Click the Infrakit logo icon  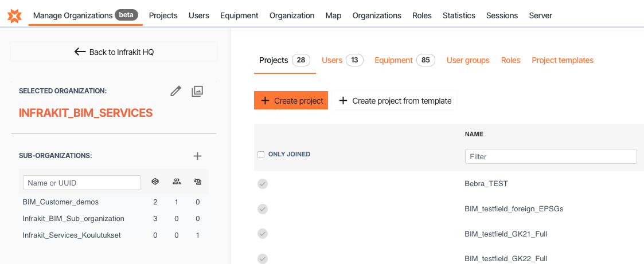(x=15, y=16)
